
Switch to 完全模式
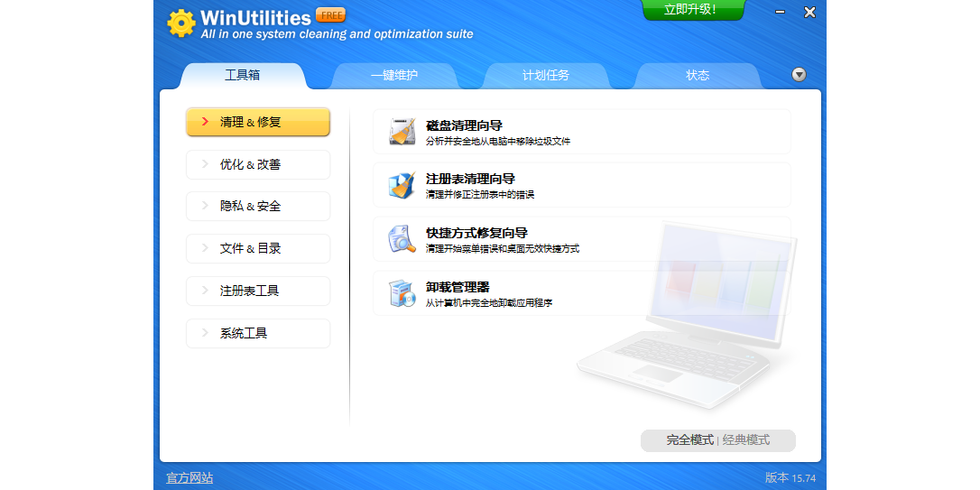click(x=689, y=440)
